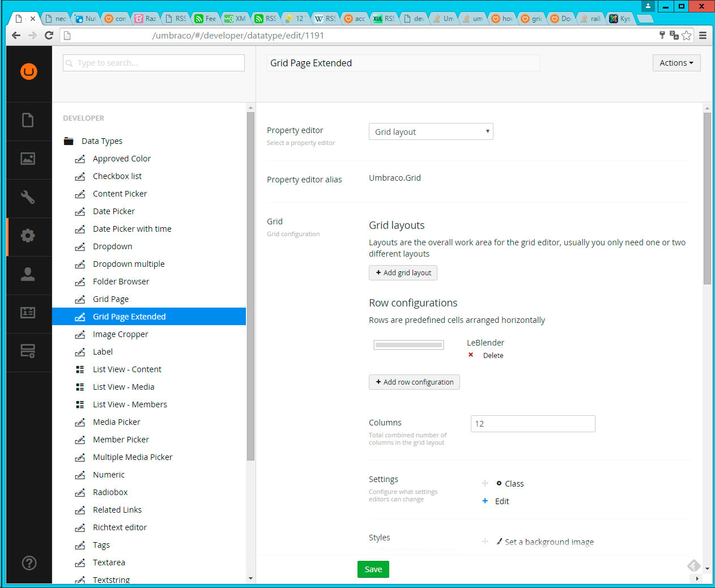Click the plus icon beside Edit
Screen dimensions: 715x588
pos(485,501)
